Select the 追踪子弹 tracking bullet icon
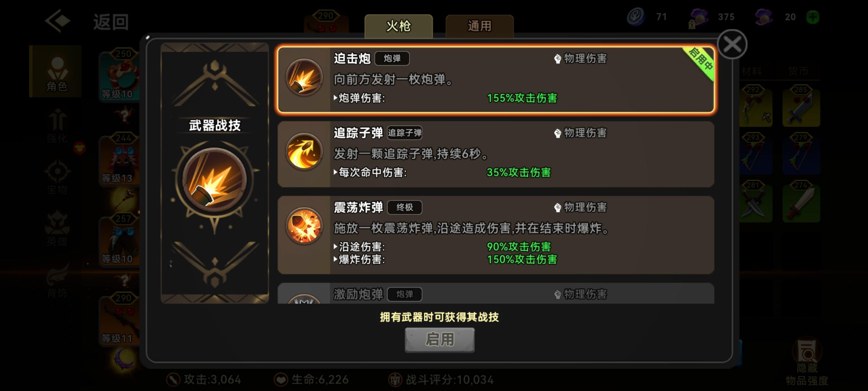This screenshot has height=391, width=868. (x=304, y=152)
